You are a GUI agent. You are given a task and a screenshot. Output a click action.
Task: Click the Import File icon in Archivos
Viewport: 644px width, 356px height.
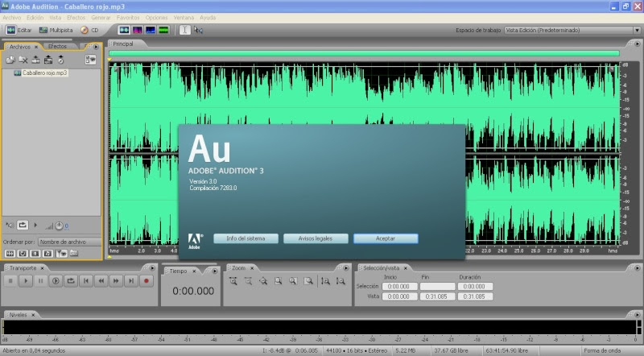[10, 60]
